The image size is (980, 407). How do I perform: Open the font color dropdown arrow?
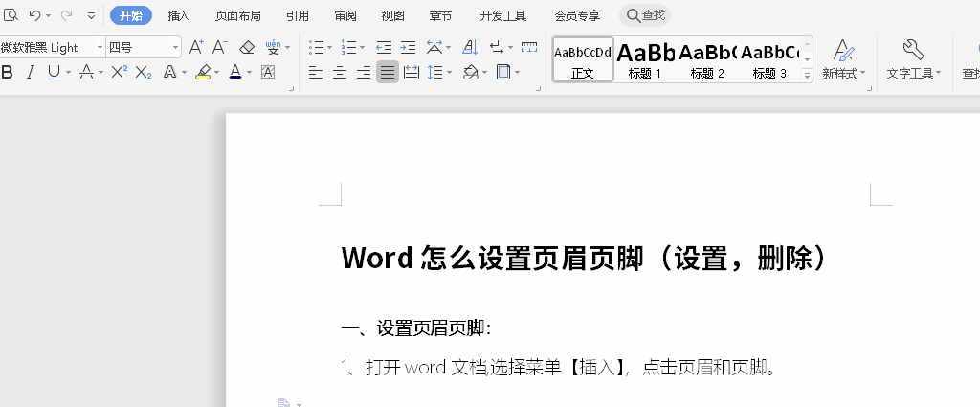(x=249, y=72)
